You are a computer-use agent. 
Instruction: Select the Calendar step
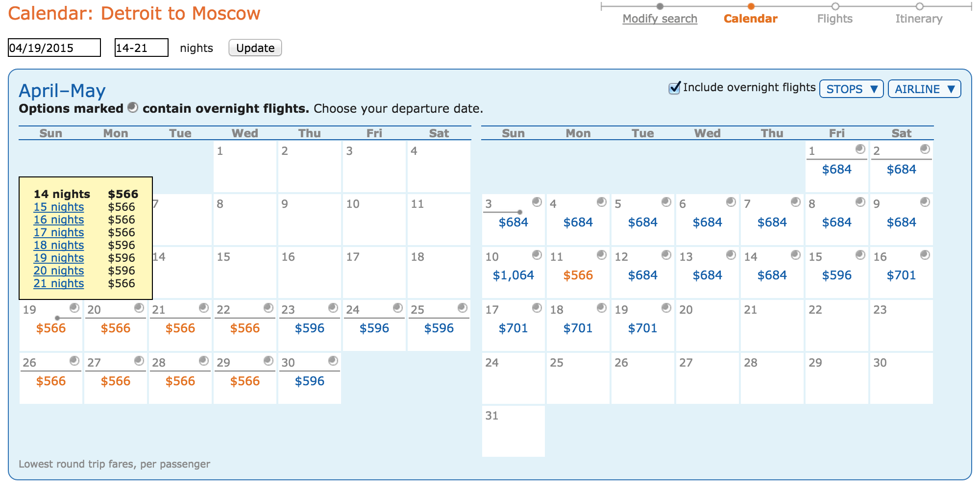[750, 19]
